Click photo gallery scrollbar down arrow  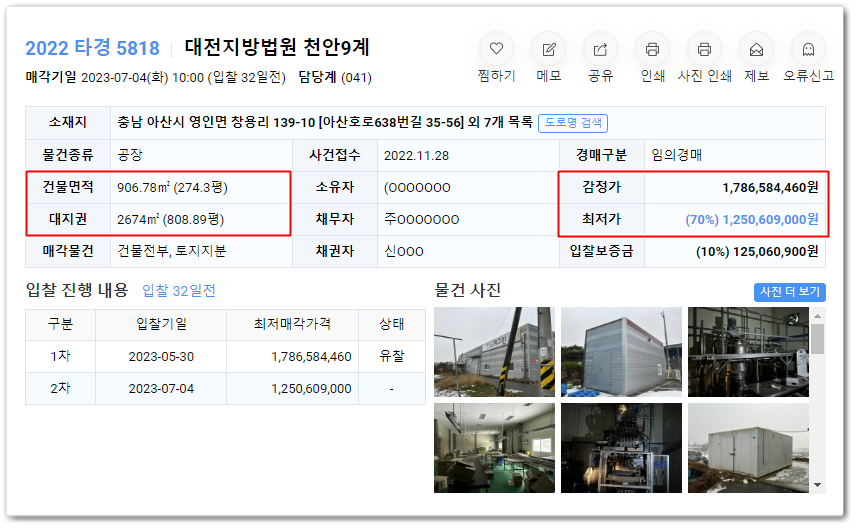point(817,484)
